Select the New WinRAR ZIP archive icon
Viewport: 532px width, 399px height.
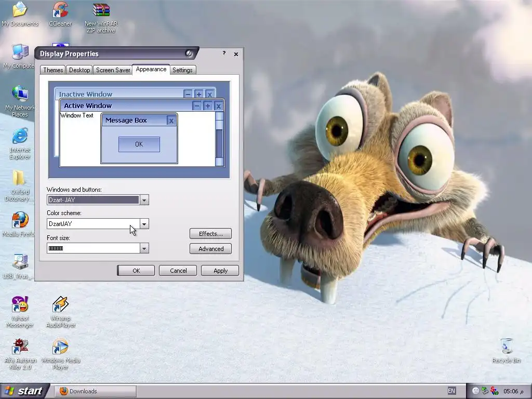[x=101, y=17]
